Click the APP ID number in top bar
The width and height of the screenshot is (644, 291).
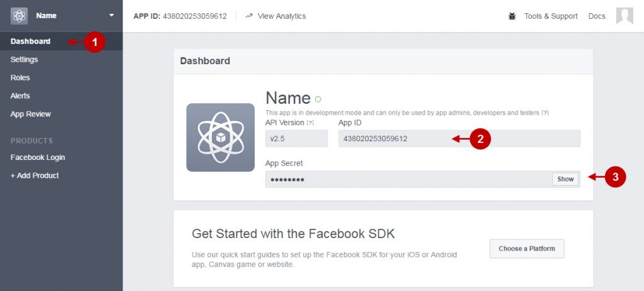coord(195,16)
